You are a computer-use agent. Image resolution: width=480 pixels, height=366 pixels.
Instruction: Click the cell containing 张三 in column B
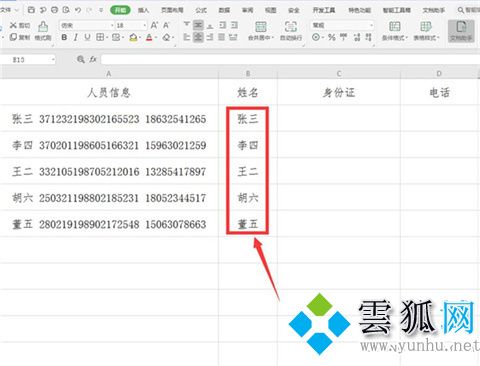[248, 119]
